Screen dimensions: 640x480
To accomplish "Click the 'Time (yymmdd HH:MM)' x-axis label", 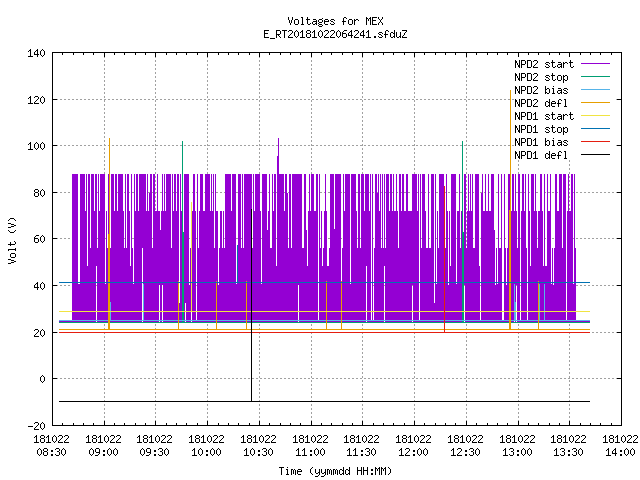I will pos(335,471).
